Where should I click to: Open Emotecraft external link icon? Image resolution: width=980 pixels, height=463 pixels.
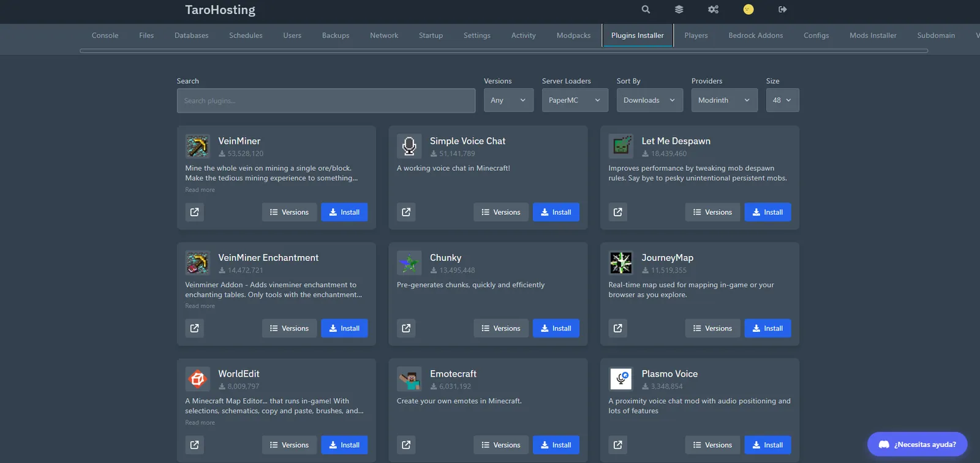[x=406, y=445]
